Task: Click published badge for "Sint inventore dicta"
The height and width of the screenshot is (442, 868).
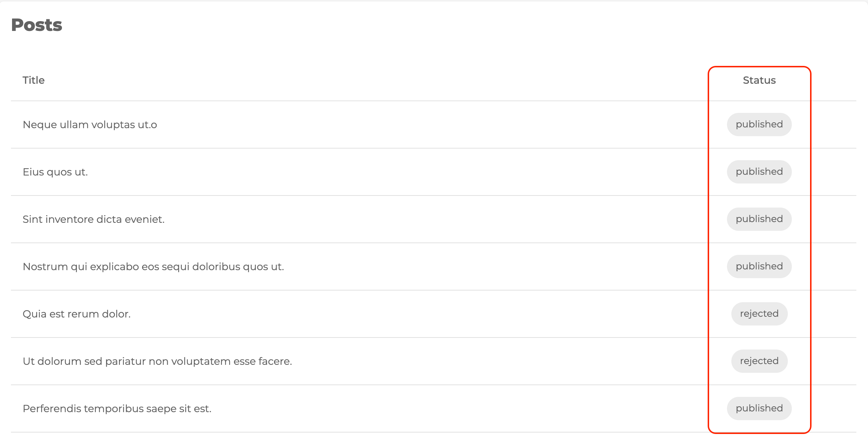Action: 759,219
